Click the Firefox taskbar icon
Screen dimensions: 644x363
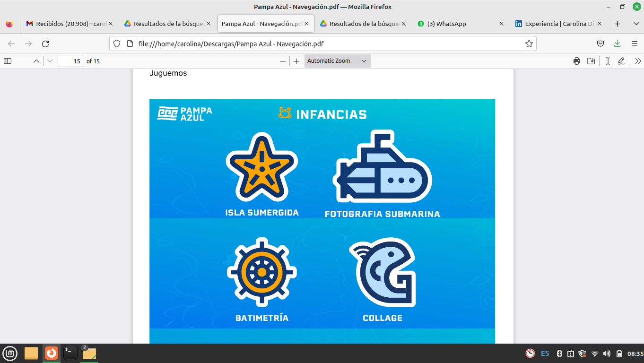pos(51,353)
